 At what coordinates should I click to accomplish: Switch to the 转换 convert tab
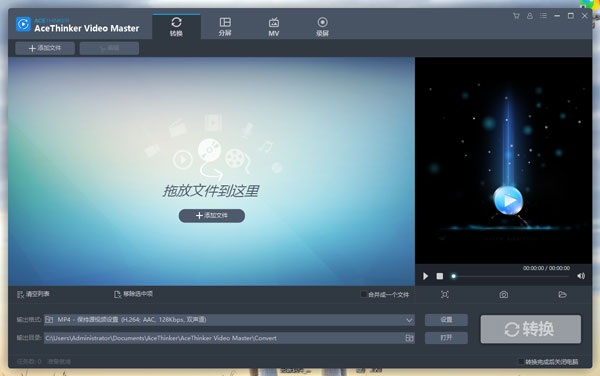176,26
